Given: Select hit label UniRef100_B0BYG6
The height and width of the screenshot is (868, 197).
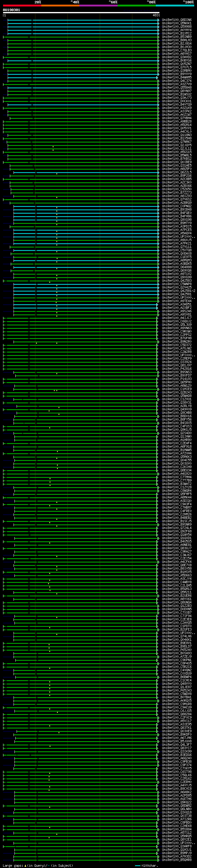Looking at the screenshot, I should pos(177,61).
